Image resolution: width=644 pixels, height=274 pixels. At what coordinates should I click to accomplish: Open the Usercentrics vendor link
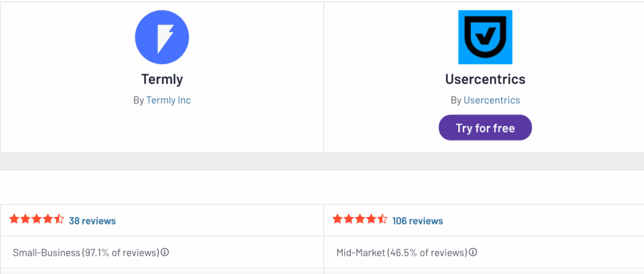pos(492,100)
